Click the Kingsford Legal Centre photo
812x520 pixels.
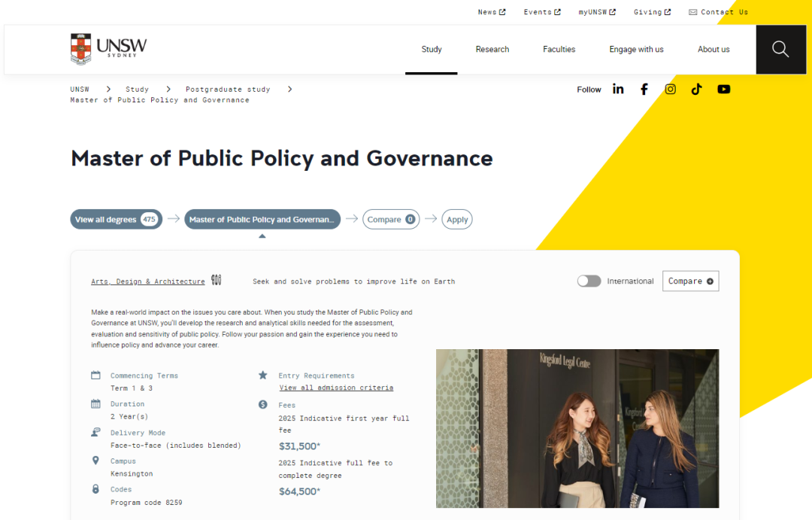[x=577, y=428]
